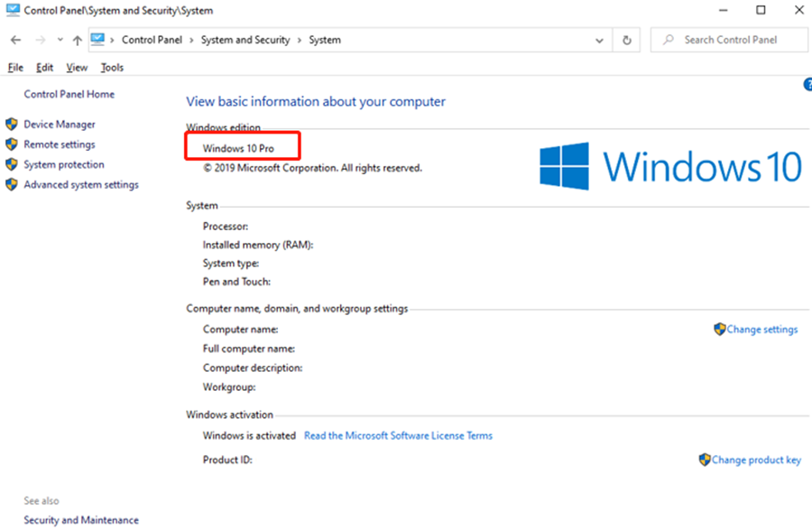Maximize the System window
The image size is (812, 530).
pyautogui.click(x=761, y=10)
